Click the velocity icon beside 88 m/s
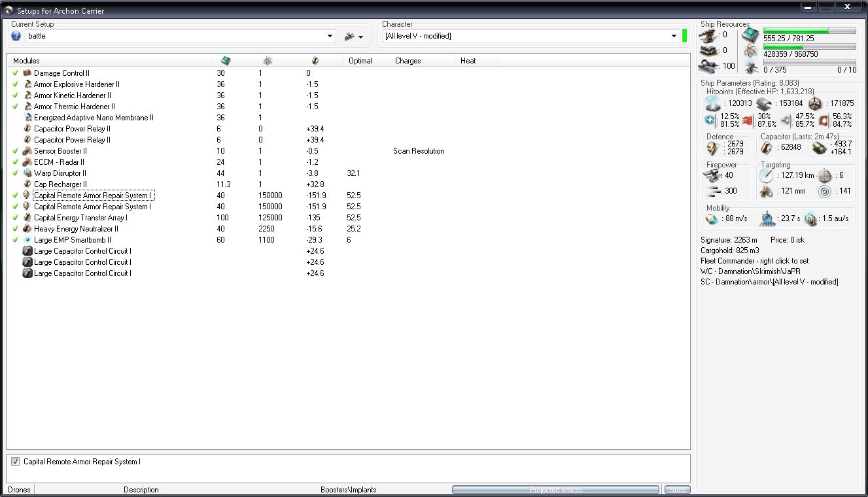Image resolution: width=868 pixels, height=497 pixels. point(712,219)
